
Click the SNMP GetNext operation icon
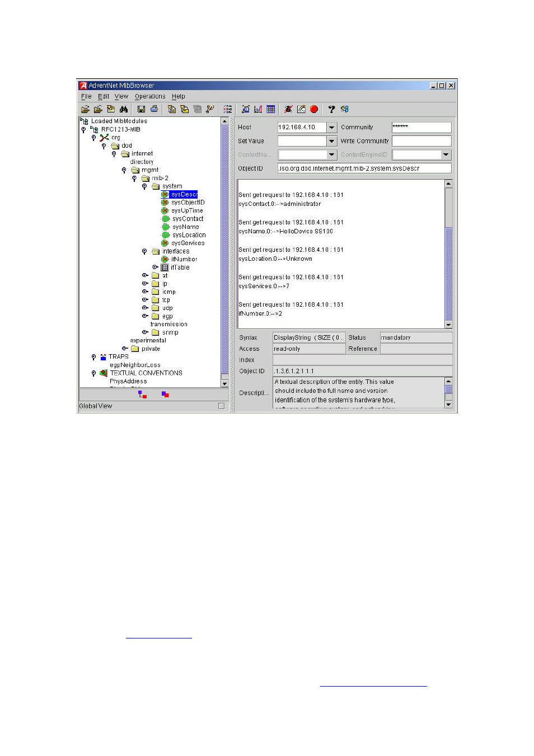tap(184, 109)
